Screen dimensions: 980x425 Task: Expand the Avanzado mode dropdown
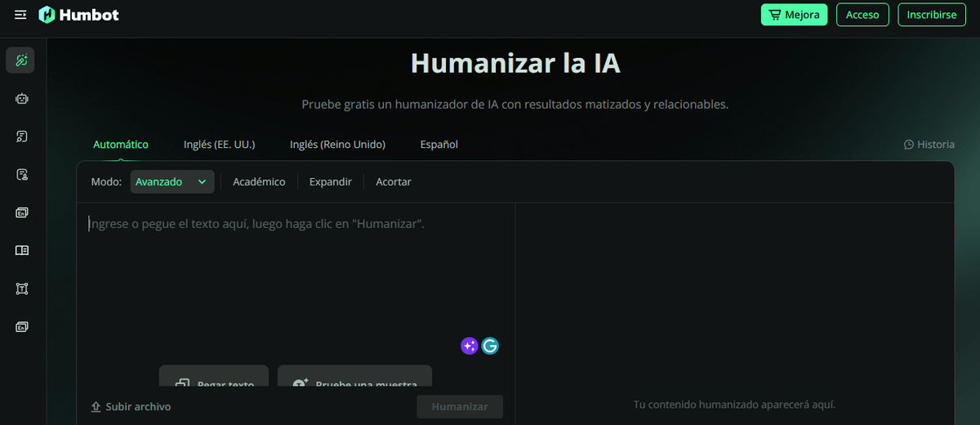[x=172, y=181]
